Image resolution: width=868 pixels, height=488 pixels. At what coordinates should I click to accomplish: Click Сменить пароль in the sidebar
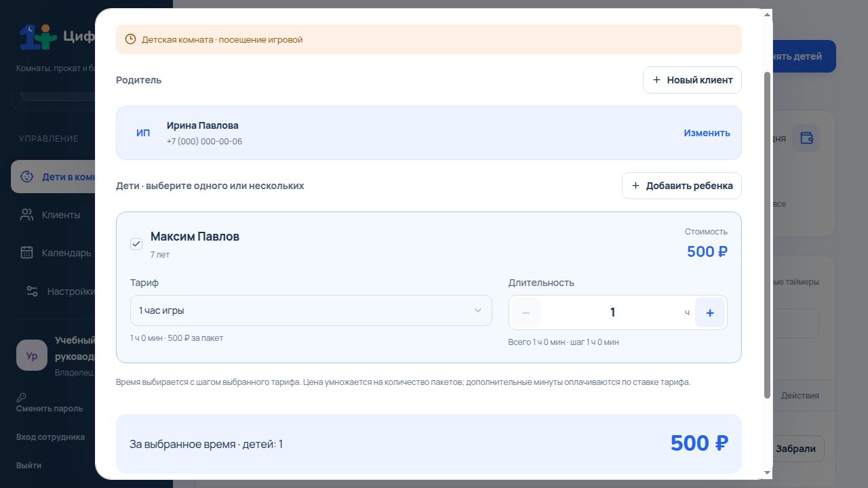(50, 409)
